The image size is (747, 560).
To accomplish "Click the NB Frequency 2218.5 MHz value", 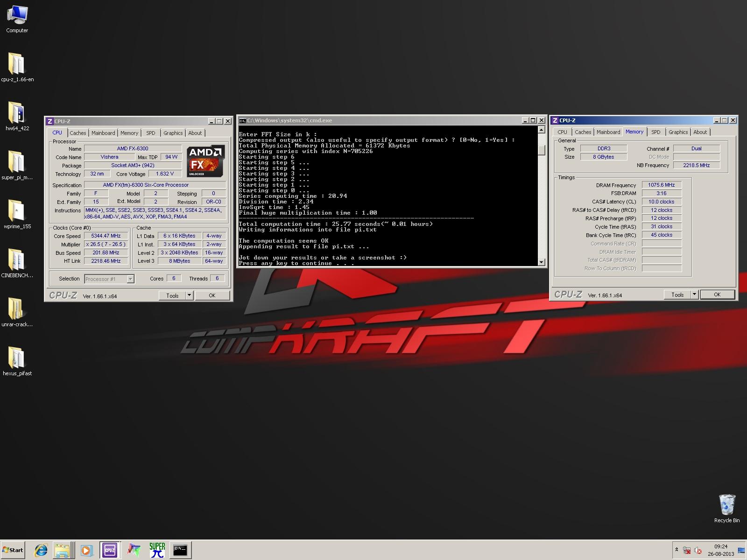I will tap(697, 165).
